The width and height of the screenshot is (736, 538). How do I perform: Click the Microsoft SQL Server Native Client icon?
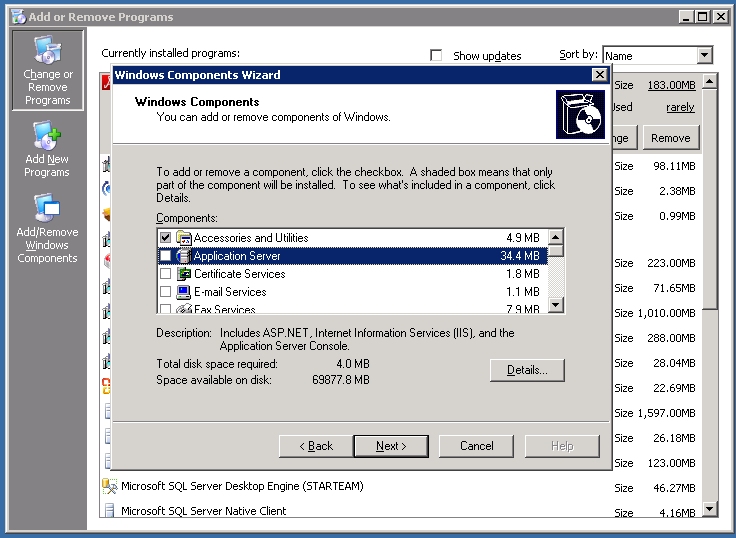click(x=109, y=510)
